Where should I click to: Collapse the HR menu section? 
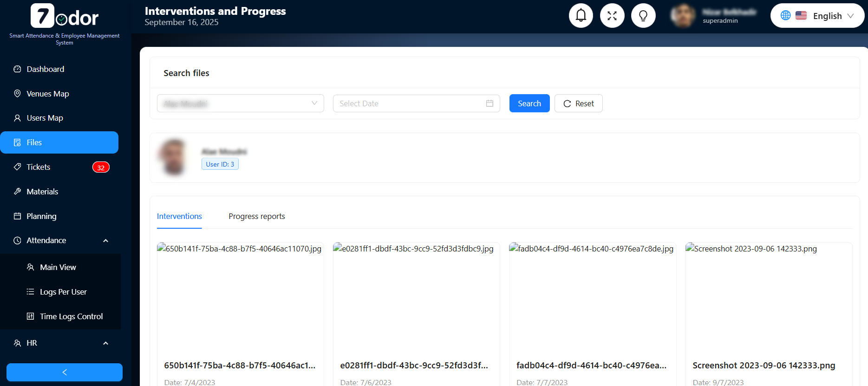105,343
